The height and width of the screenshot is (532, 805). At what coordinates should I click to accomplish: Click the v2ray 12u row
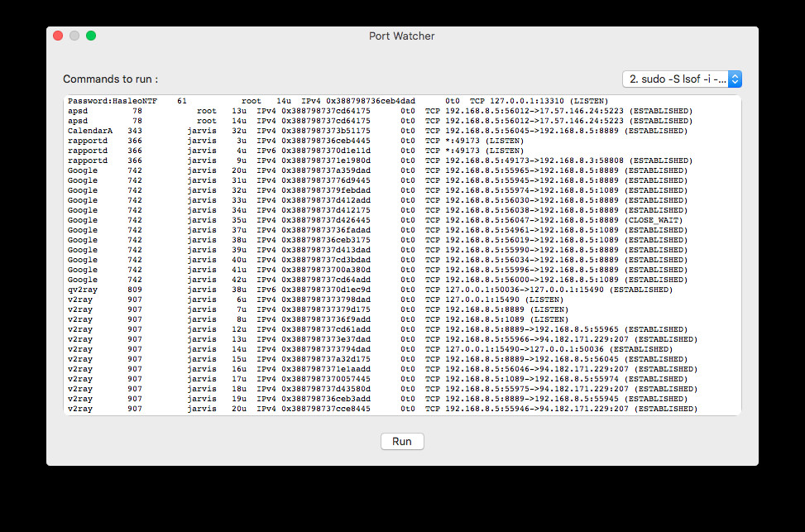pyautogui.click(x=377, y=329)
